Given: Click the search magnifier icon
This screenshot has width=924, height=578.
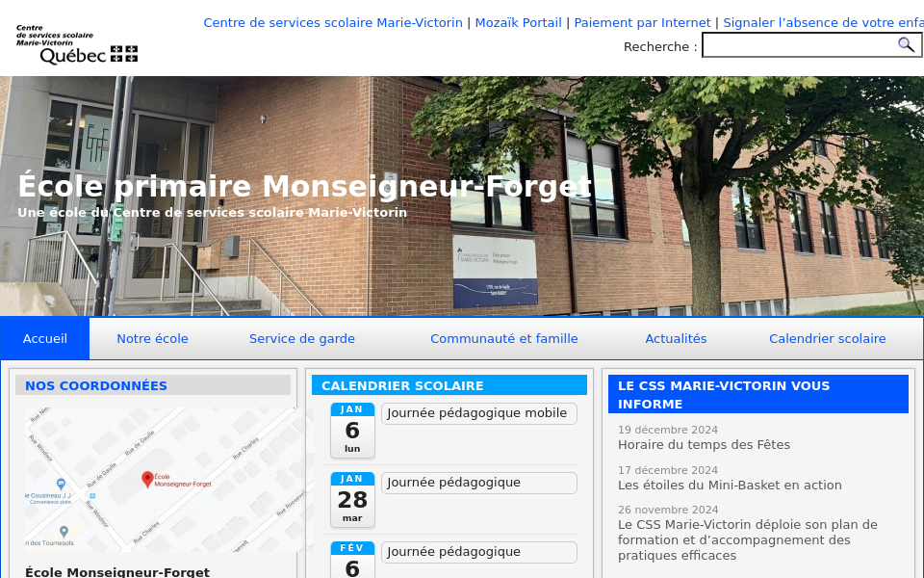Looking at the screenshot, I should pos(906,44).
